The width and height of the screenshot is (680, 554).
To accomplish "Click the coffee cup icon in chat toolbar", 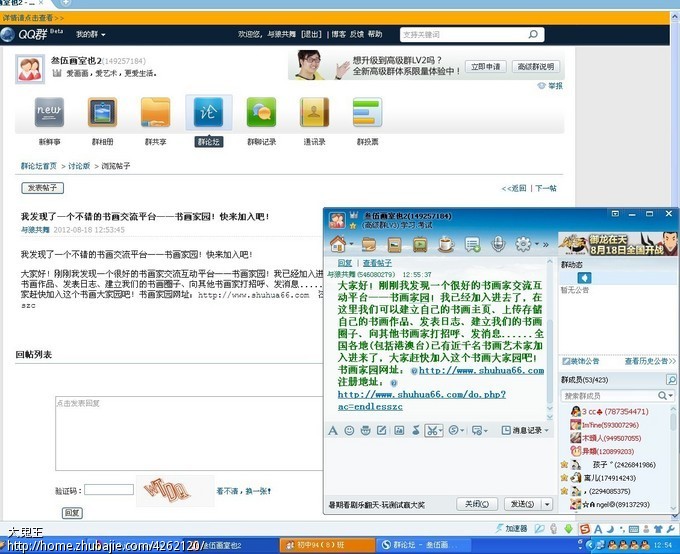I will [446, 245].
